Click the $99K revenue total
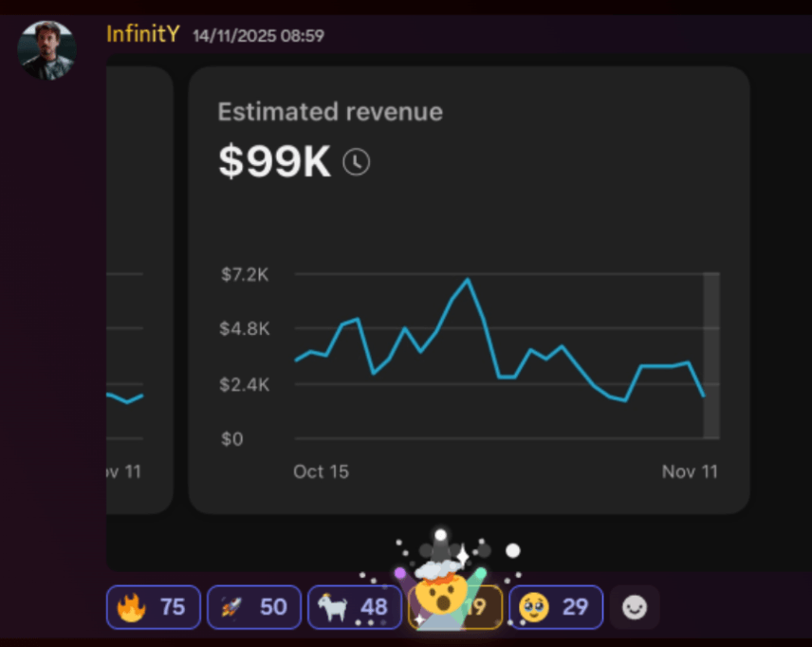The image size is (812, 647). [274, 162]
